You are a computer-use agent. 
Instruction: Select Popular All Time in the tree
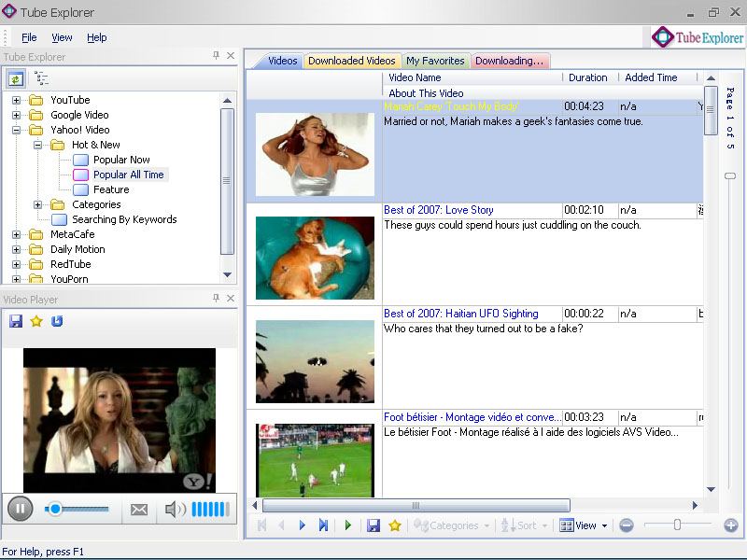click(x=128, y=175)
